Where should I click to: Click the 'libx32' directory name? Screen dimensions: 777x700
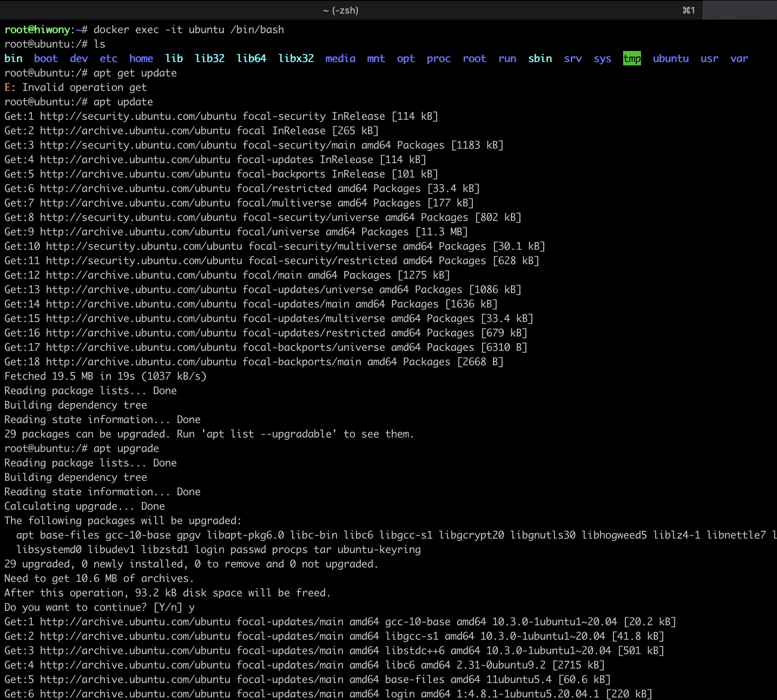point(296,59)
